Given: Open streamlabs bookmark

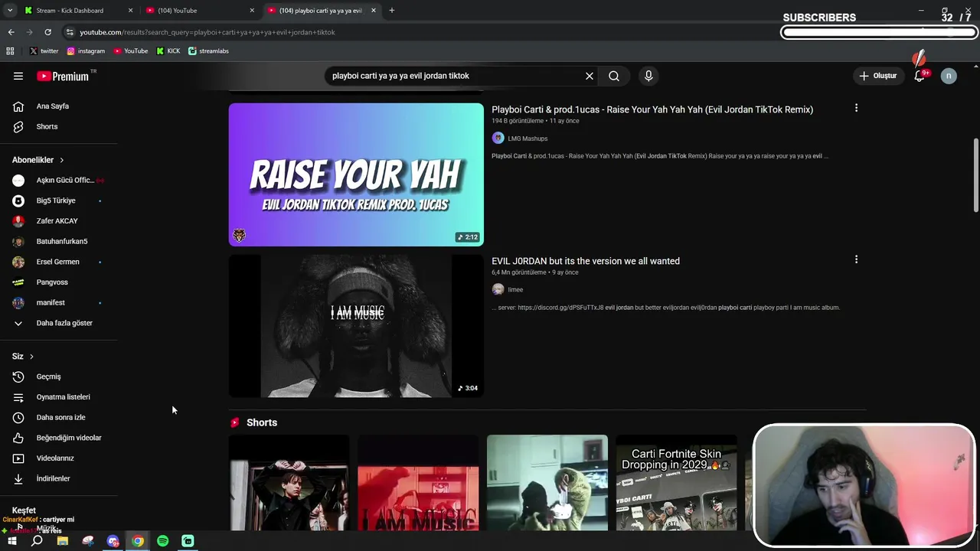Looking at the screenshot, I should point(208,51).
